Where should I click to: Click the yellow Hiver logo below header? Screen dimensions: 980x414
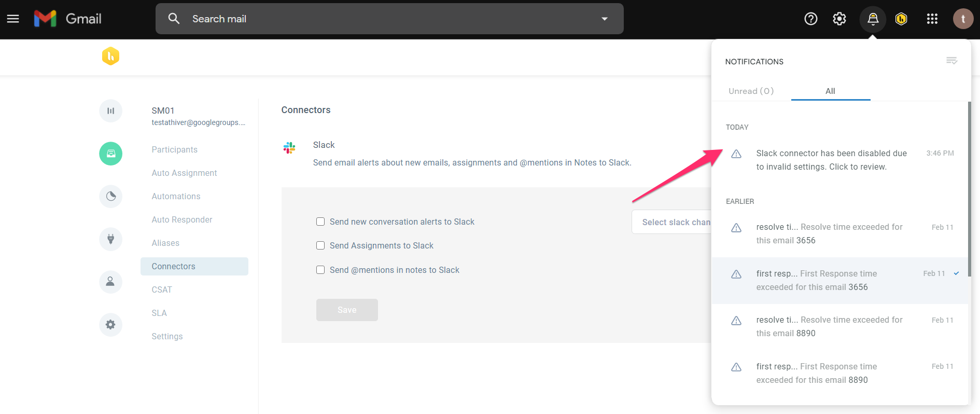click(110, 56)
